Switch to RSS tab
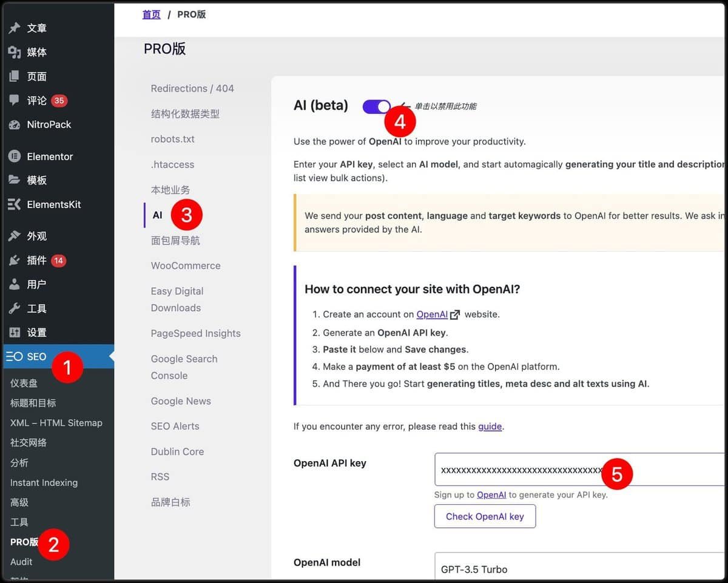728x583 pixels. [160, 477]
